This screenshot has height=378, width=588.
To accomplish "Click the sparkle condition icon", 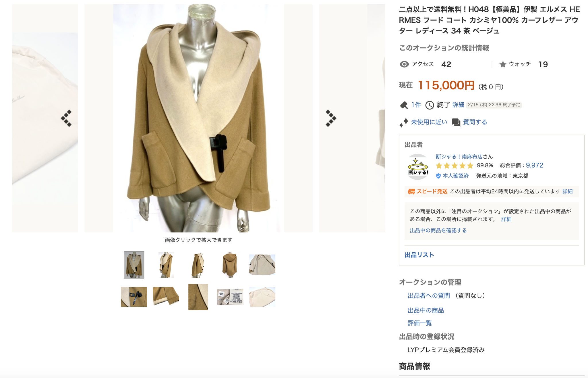I will (404, 122).
